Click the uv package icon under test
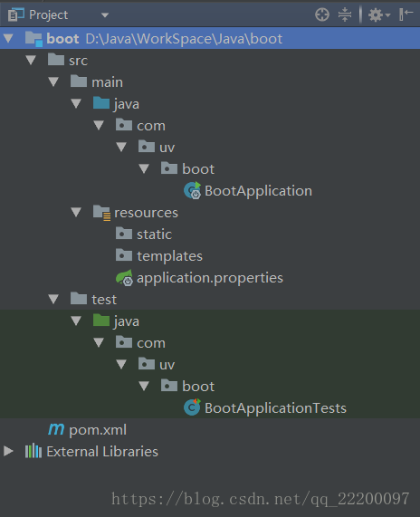 [x=147, y=364]
